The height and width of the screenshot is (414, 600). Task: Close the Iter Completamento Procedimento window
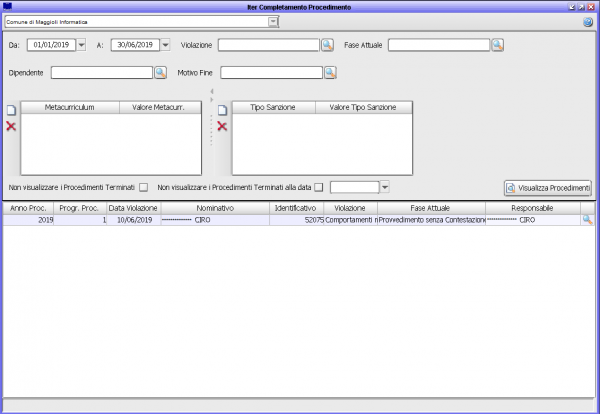(591, 7)
